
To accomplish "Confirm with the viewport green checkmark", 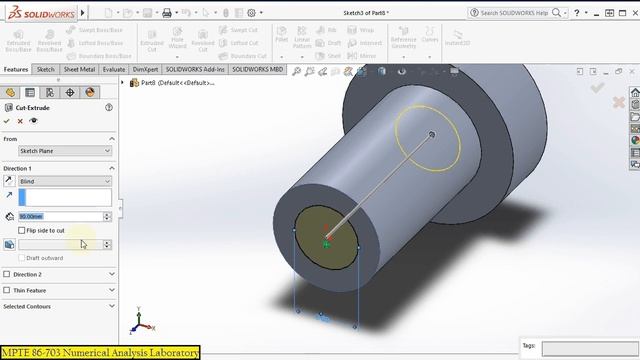I will (597, 87).
